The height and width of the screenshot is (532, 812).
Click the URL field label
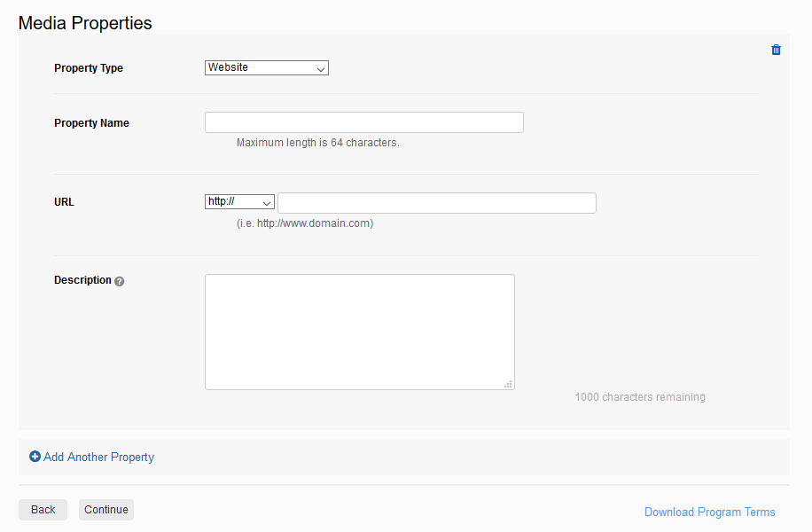click(x=64, y=202)
